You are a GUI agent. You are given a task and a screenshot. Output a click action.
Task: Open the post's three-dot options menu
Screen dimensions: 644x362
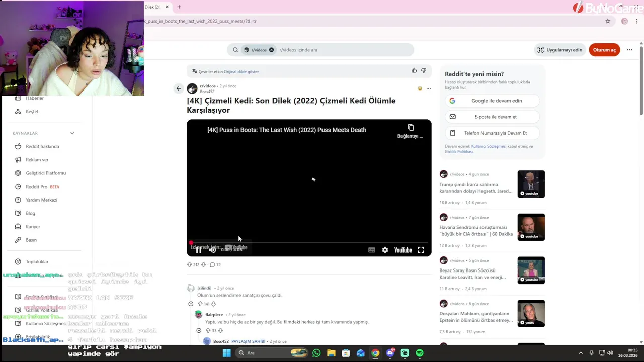[x=429, y=88]
